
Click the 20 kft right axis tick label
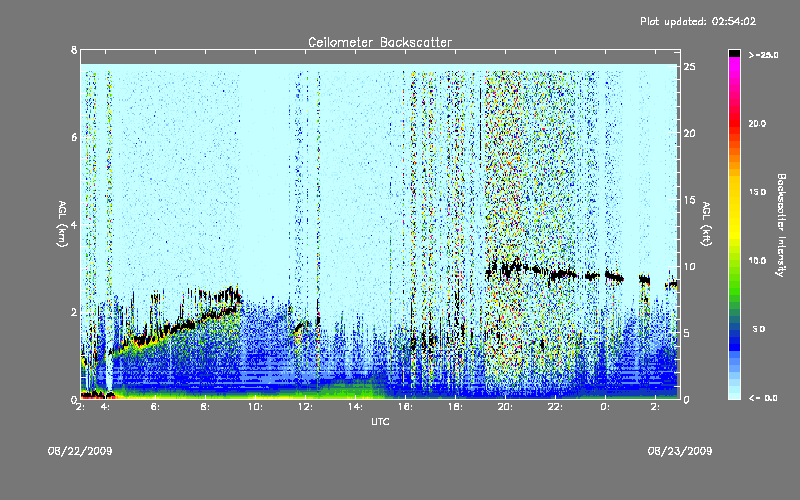click(689, 133)
